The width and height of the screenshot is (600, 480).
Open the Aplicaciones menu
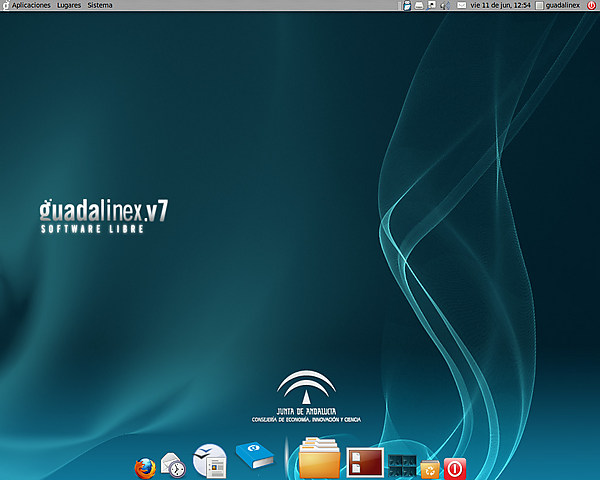click(x=31, y=5)
